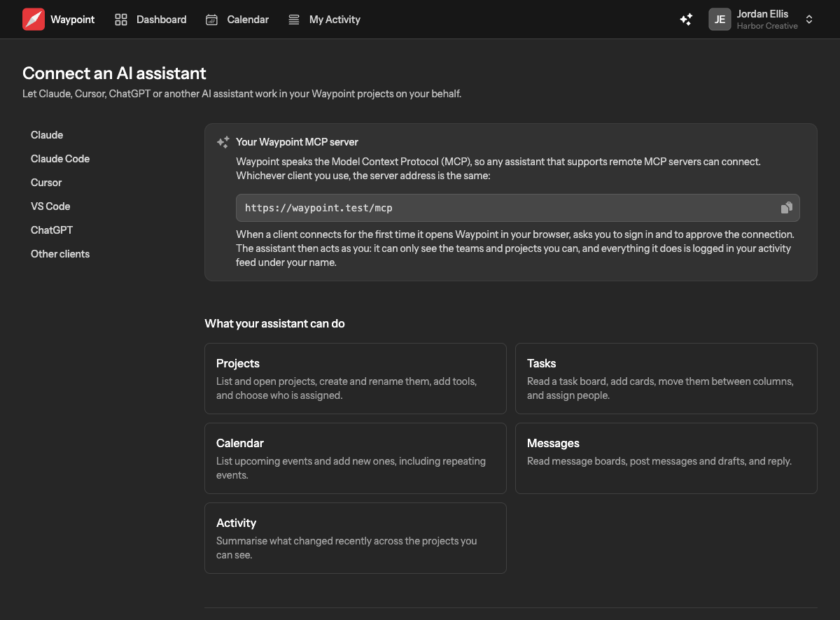The width and height of the screenshot is (840, 620).
Task: Select the Claude sidebar item
Action: (x=47, y=135)
